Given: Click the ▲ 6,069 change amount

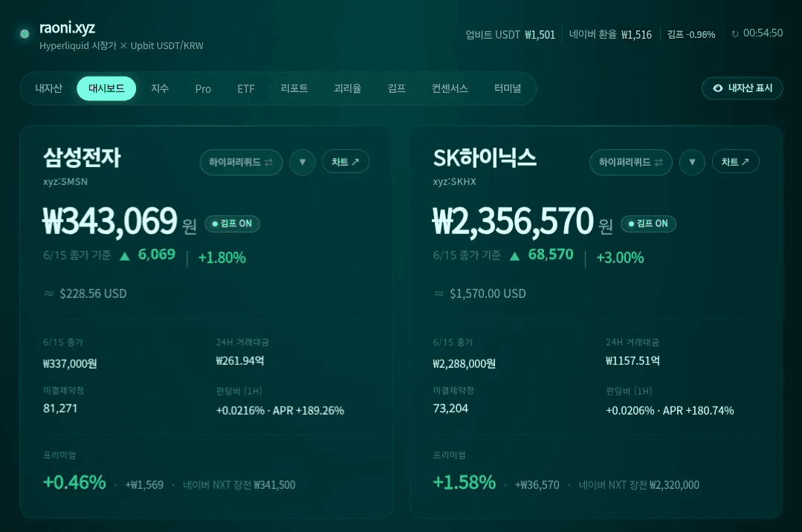Looking at the screenshot, I should point(147,255).
